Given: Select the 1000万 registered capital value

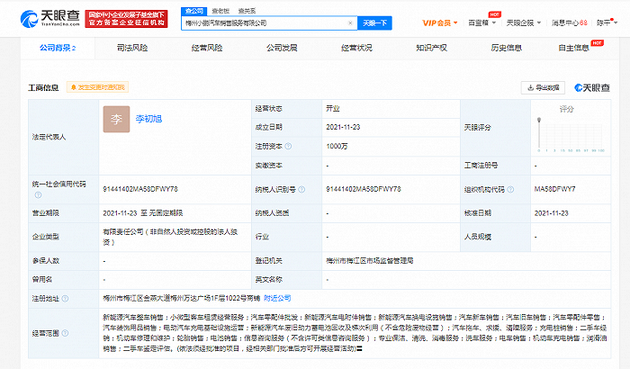Looking at the screenshot, I should click(337, 146).
